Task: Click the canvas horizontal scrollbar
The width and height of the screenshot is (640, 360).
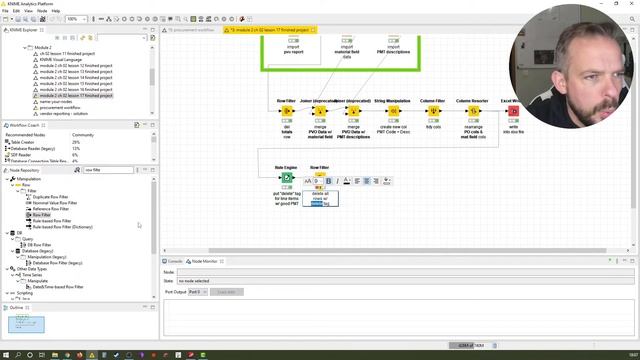Action: coord(407,251)
